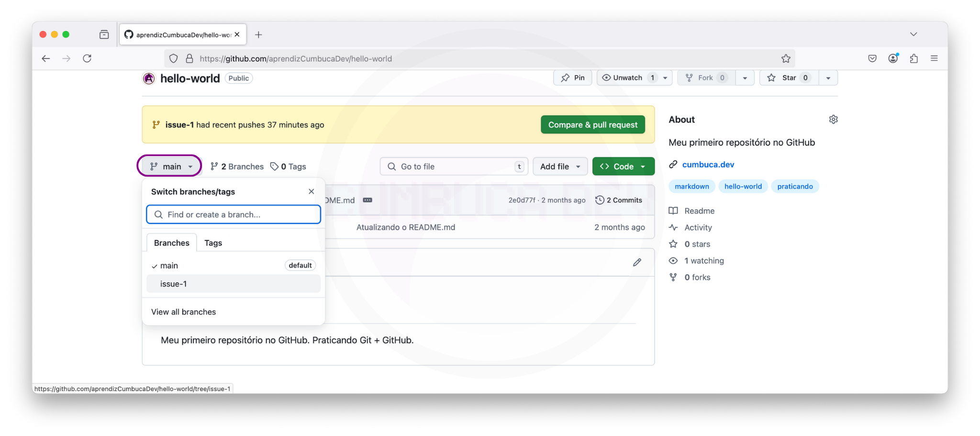The width and height of the screenshot is (980, 436).
Task: Open the 2 Commits history link
Action: point(619,200)
